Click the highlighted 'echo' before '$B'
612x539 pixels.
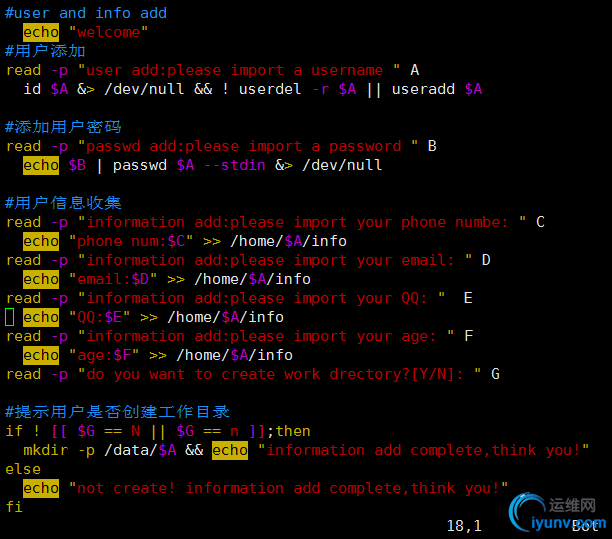point(41,165)
